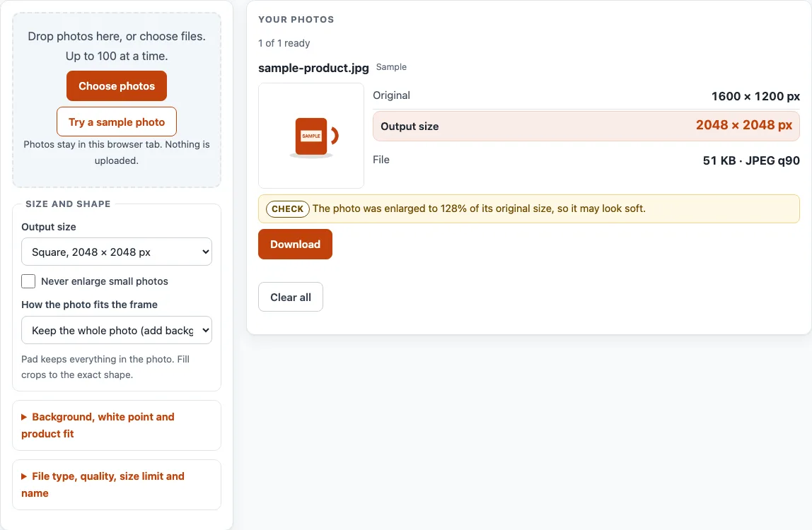
Task: Click the CHECK badge in the warning
Action: (x=287, y=208)
